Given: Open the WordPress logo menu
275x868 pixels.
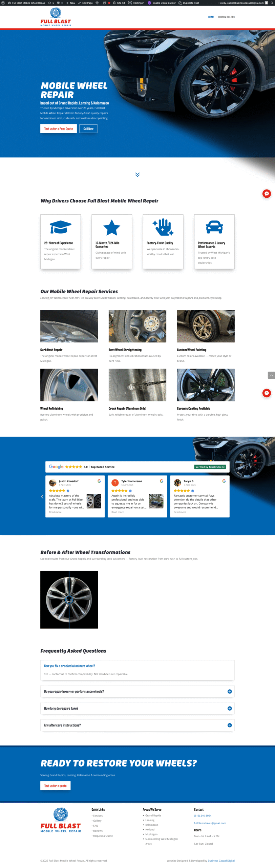Looking at the screenshot, I should [3, 3].
